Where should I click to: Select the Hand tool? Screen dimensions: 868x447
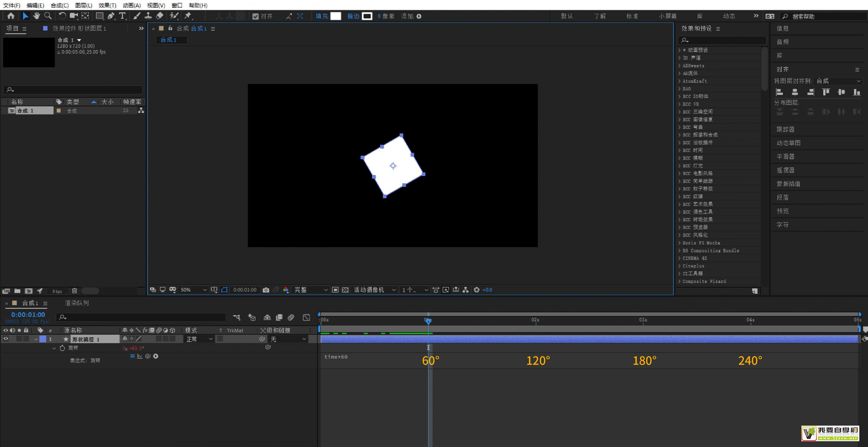pyautogui.click(x=36, y=16)
